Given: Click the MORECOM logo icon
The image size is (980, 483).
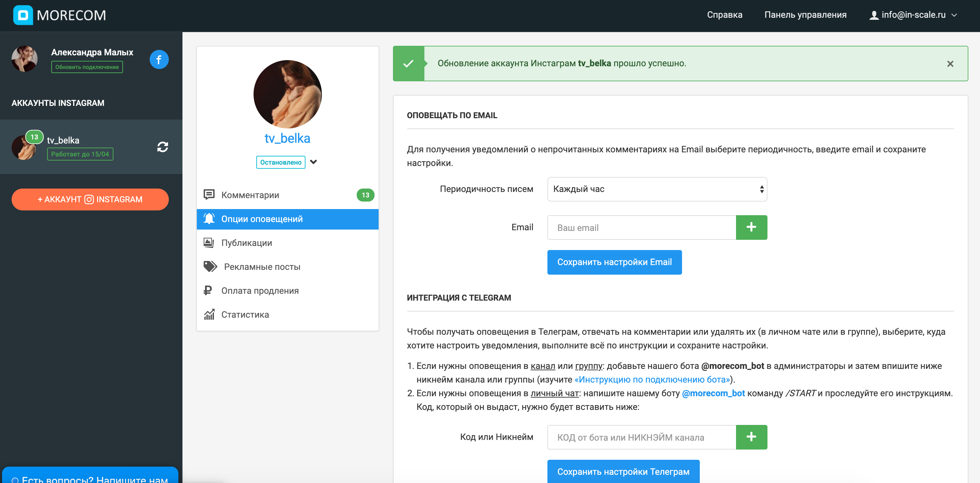Looking at the screenshot, I should tap(23, 15).
